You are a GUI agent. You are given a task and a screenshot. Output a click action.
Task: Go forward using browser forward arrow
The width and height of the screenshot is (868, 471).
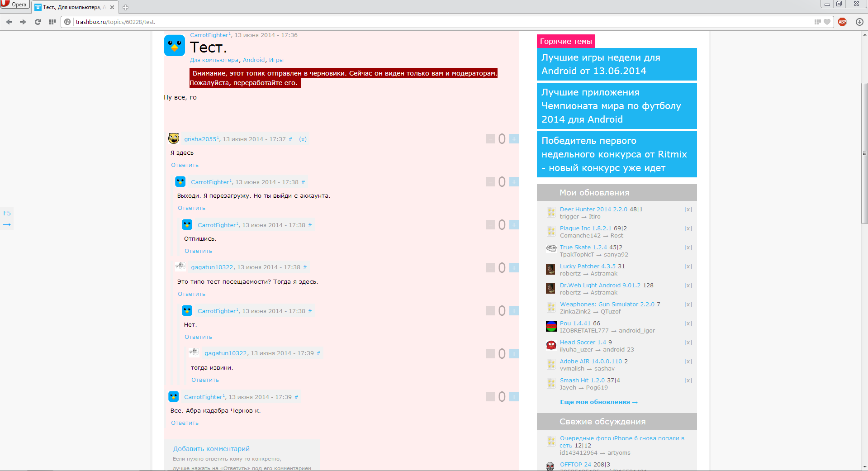point(23,22)
